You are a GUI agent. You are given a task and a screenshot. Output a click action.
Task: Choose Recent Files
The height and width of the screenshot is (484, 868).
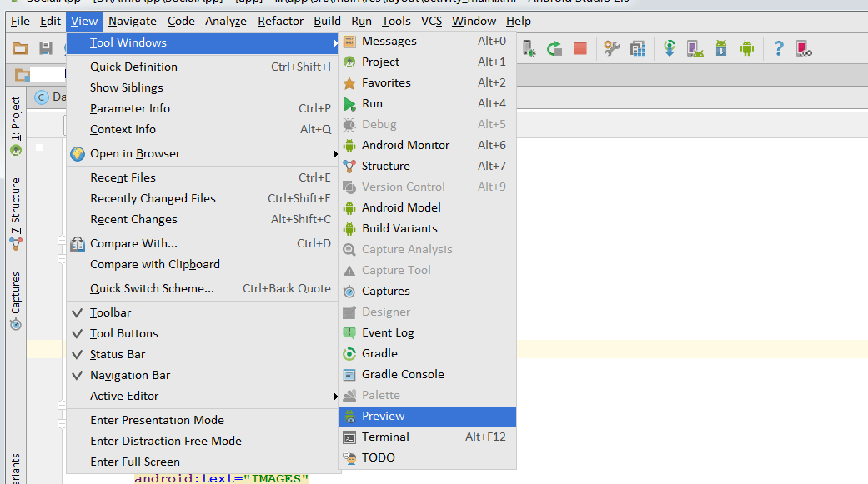203,177
